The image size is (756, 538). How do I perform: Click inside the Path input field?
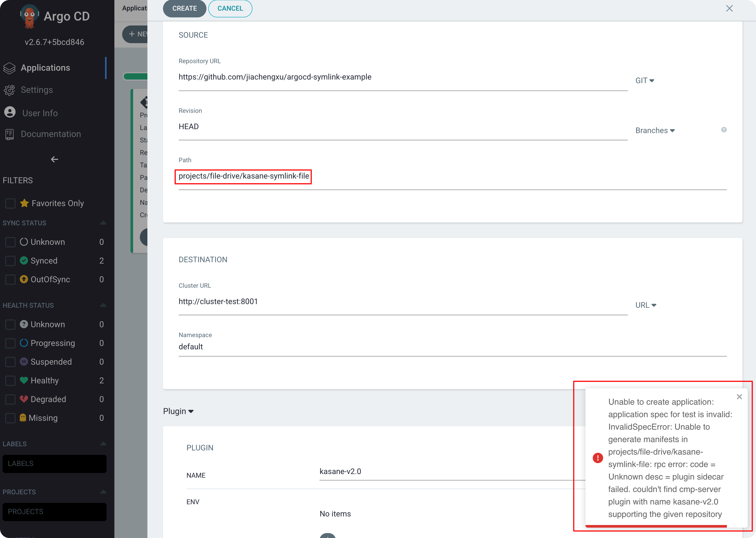[243, 176]
